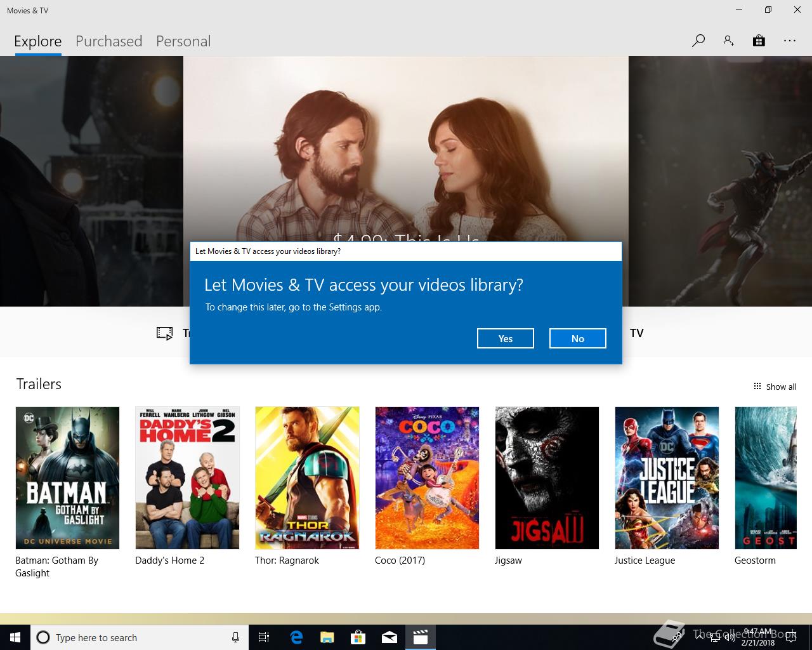The height and width of the screenshot is (650, 812).
Task: Open File Explorer from the taskbar
Action: [x=327, y=637]
